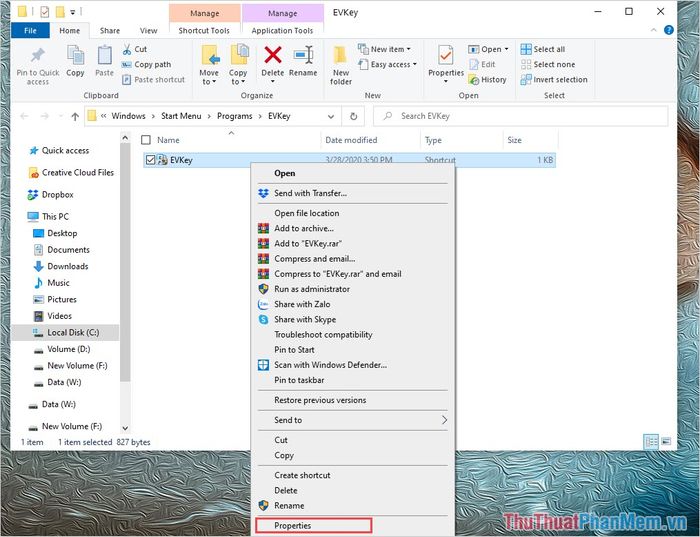Open the ribbon Properties icon
Viewport: 700px width, 537px height.
tap(446, 58)
